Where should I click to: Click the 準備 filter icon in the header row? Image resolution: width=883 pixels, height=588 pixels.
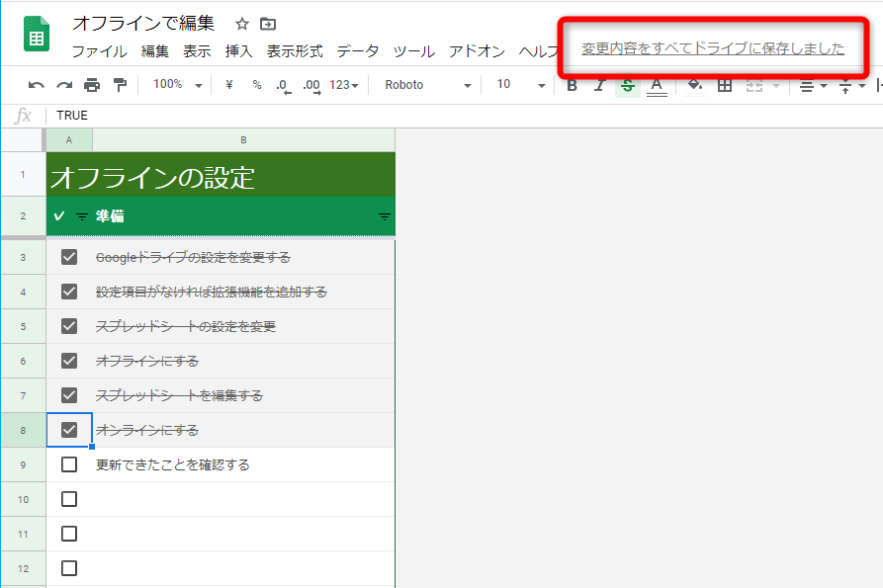(385, 214)
